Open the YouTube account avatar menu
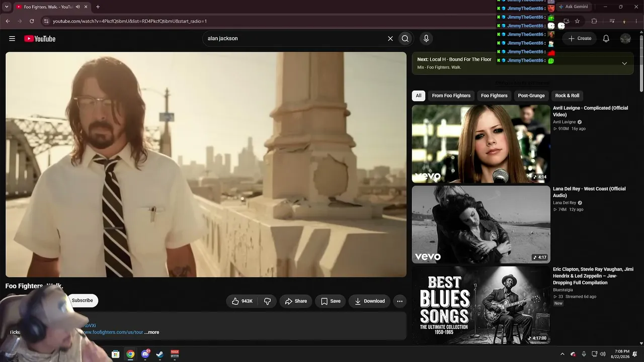The width and height of the screenshot is (644, 362). click(625, 39)
